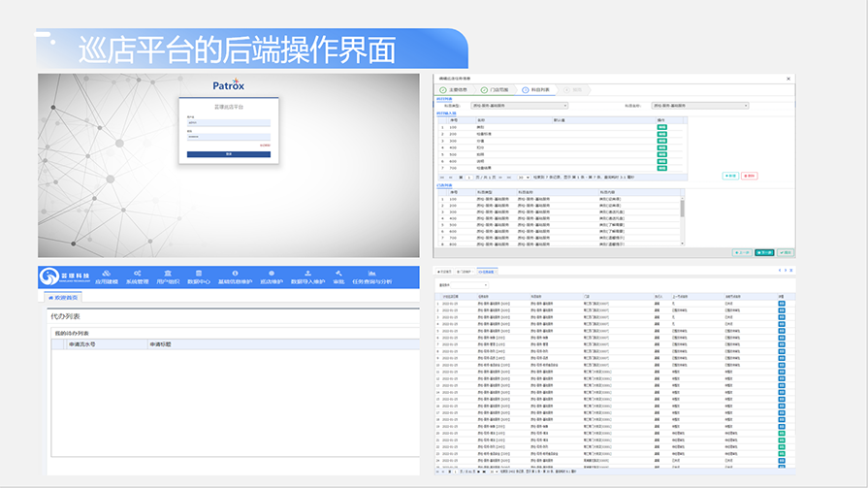868x488 pixels.
Task: Select the greyed-out fourth wizard step
Action: [x=573, y=89]
